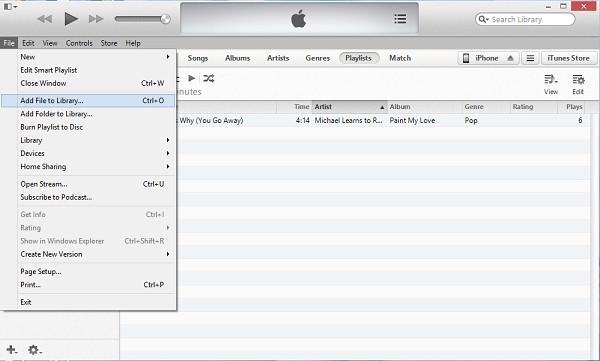Open the iTunes Store button
Screen dimensions: 600x361
568,58
